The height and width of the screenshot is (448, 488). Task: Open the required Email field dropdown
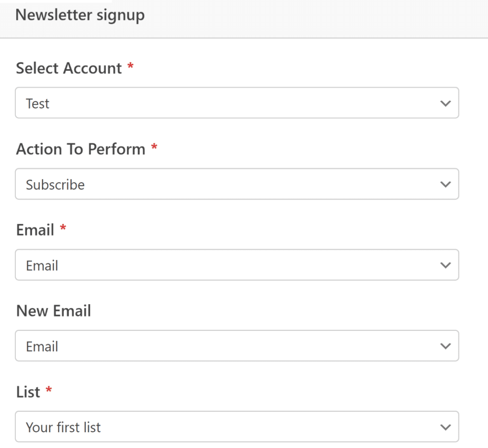tap(229, 265)
